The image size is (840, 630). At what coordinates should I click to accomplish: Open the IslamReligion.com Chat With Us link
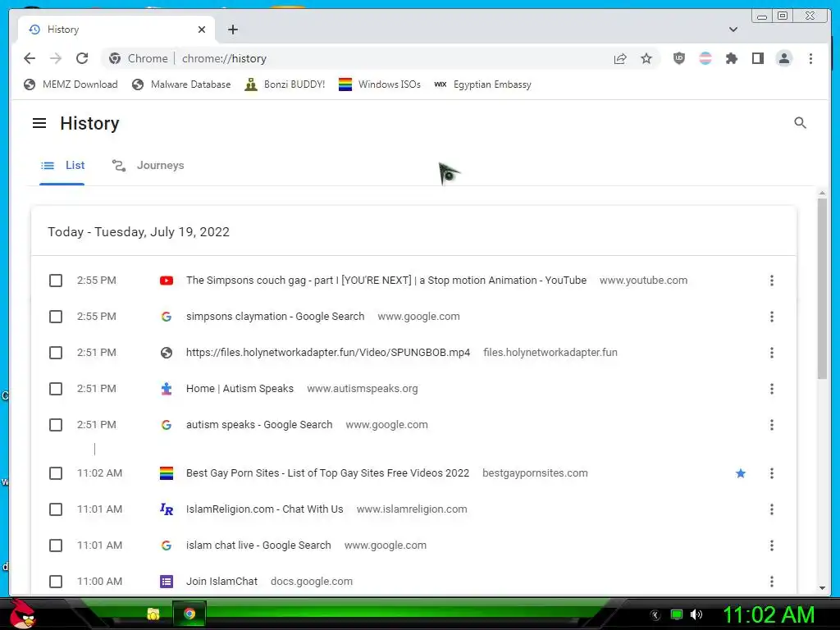(x=265, y=509)
